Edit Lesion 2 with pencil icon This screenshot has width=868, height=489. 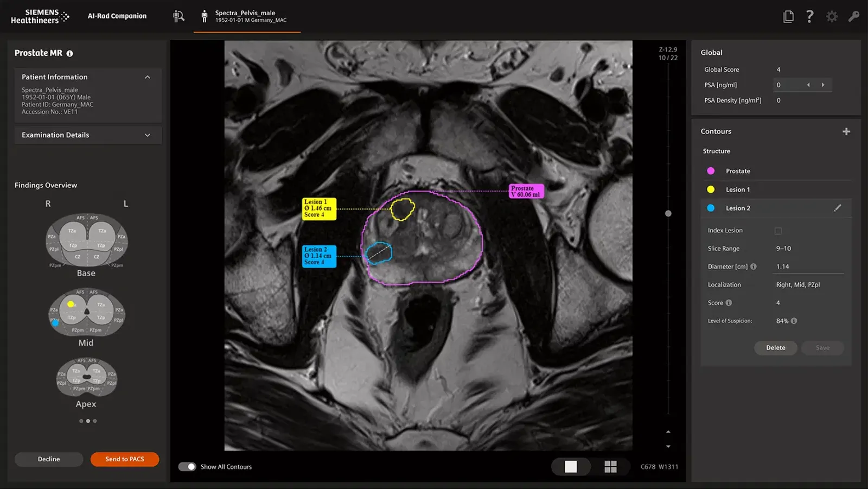click(x=838, y=208)
